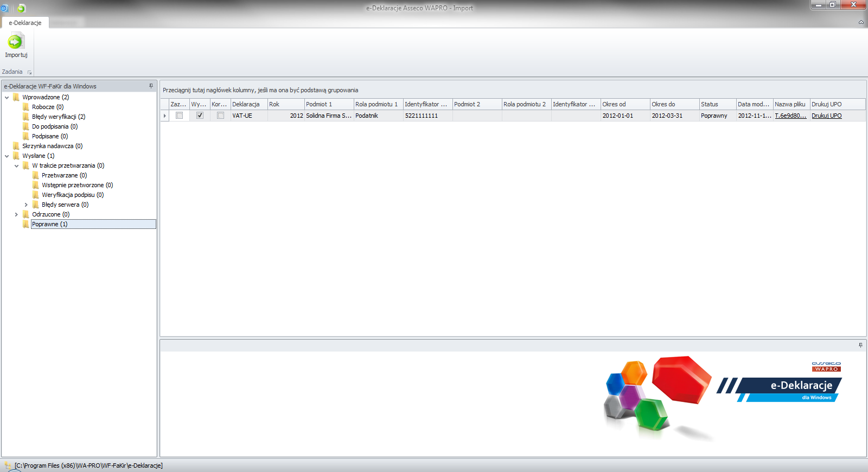868x472 pixels.
Task: Click the folder icon next to Weryfikacja podpisu
Action: [x=35, y=195]
